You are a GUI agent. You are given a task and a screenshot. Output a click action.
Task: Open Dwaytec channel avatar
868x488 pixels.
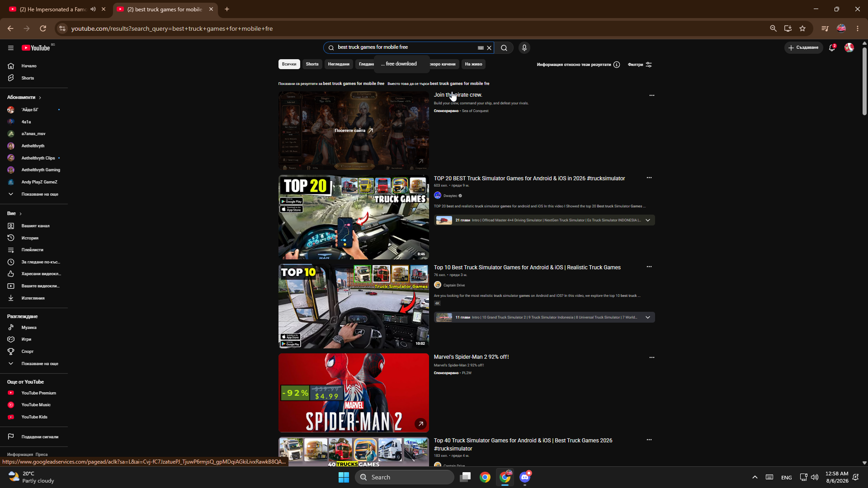(x=438, y=195)
